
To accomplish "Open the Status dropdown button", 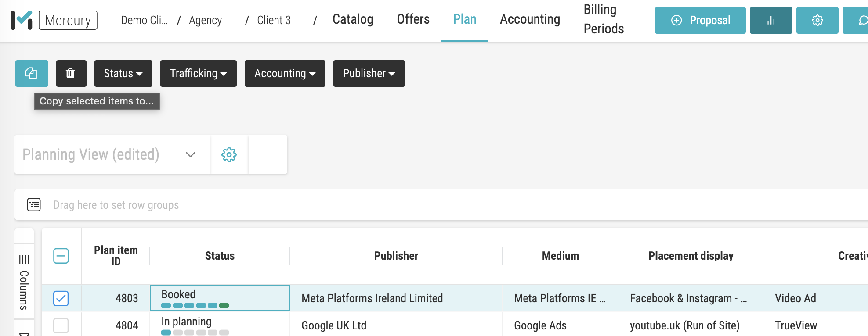I will click(x=123, y=73).
